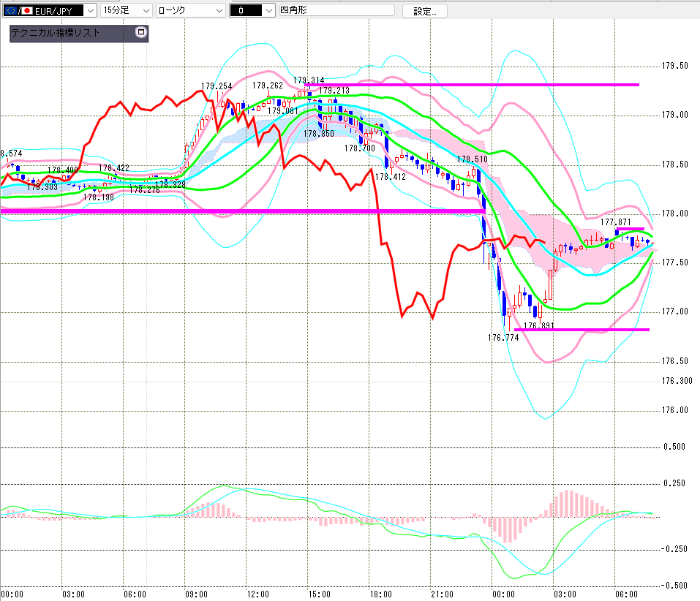Click the 177.00 price axis label
The height and width of the screenshot is (601, 700).
[675, 311]
